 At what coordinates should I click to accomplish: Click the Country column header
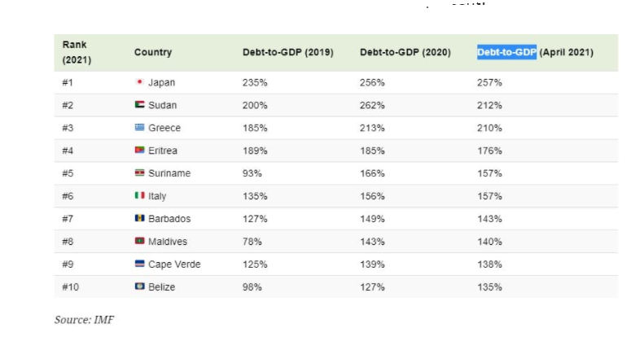click(x=153, y=52)
